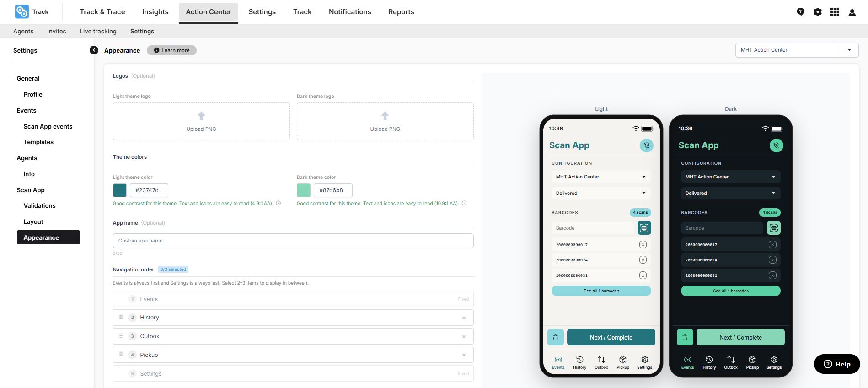Click See all 4 barcodes in dark preview

[x=731, y=291]
